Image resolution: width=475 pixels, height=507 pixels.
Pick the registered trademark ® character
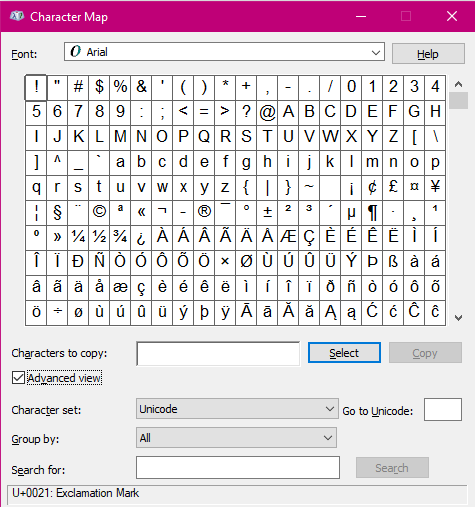pos(204,213)
